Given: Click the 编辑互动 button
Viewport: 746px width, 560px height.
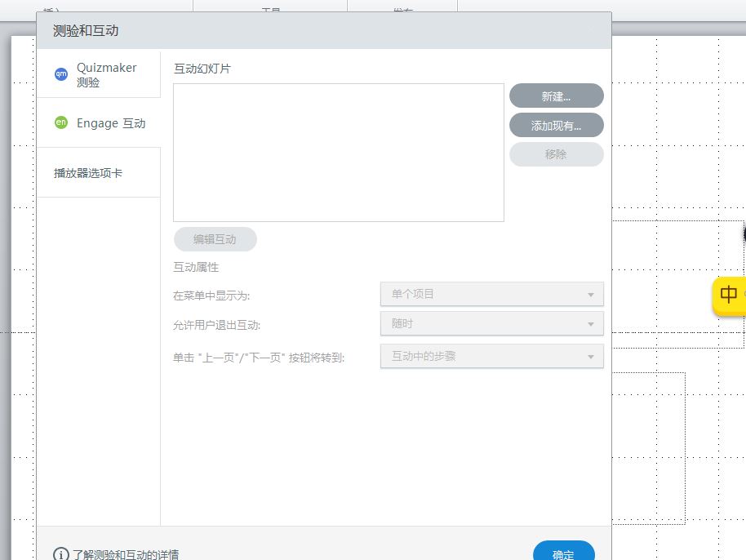Looking at the screenshot, I should (x=215, y=239).
